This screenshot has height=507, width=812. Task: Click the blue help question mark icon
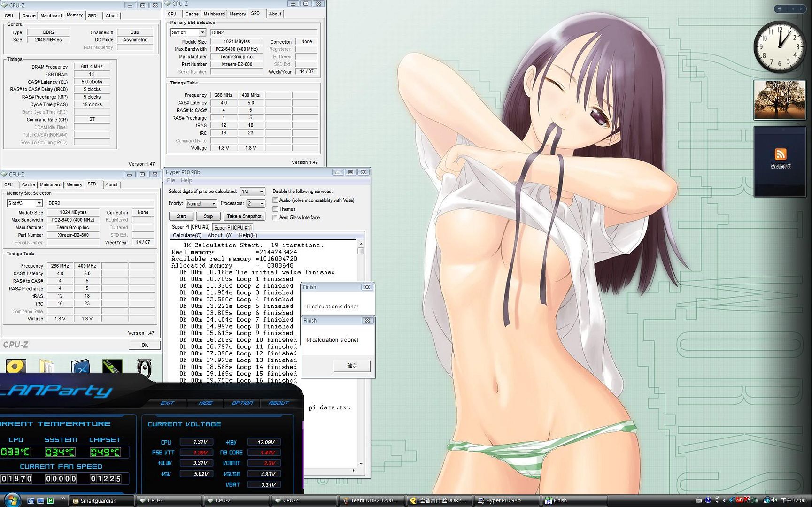point(708,500)
